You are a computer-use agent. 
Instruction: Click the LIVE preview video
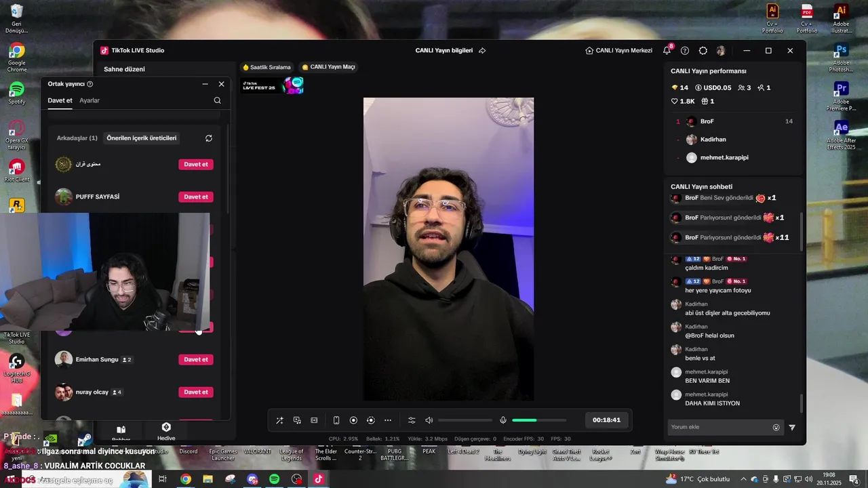[x=448, y=249]
